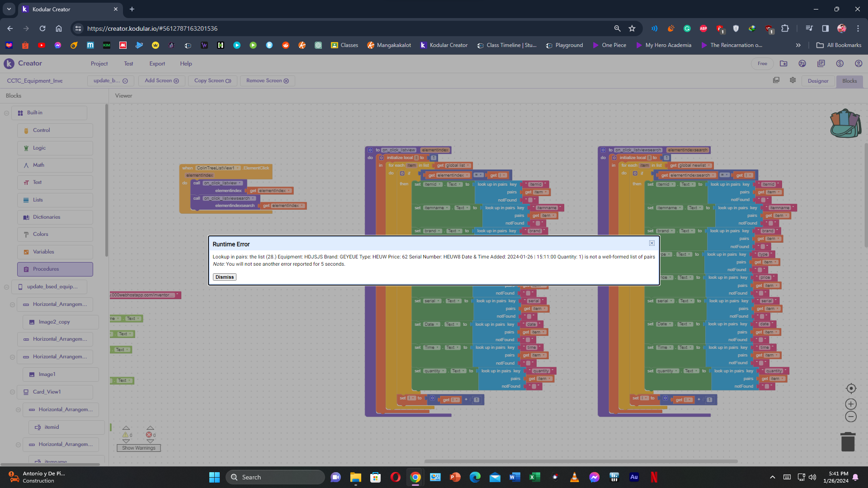Open the Lists blocks category
868x488 pixels.
38,200
